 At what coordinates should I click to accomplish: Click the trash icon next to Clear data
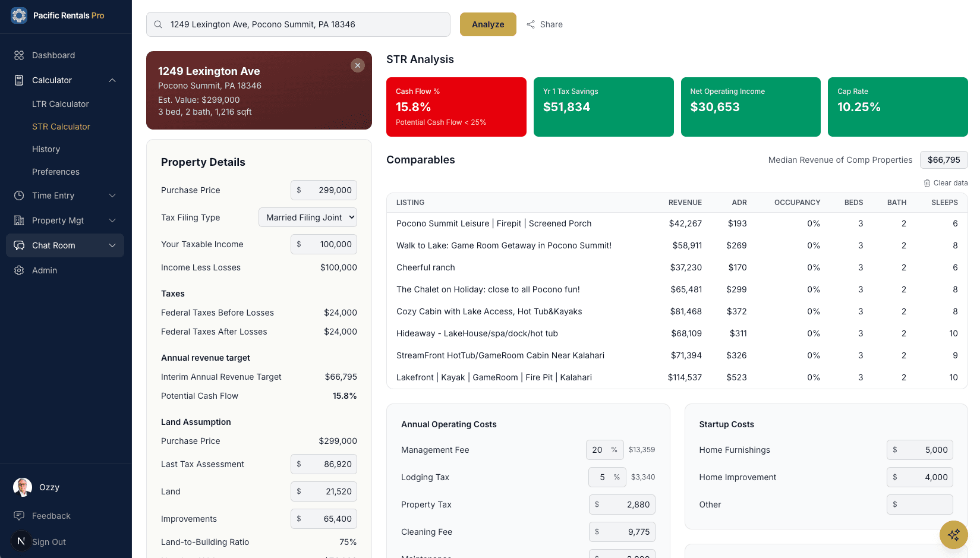(927, 183)
